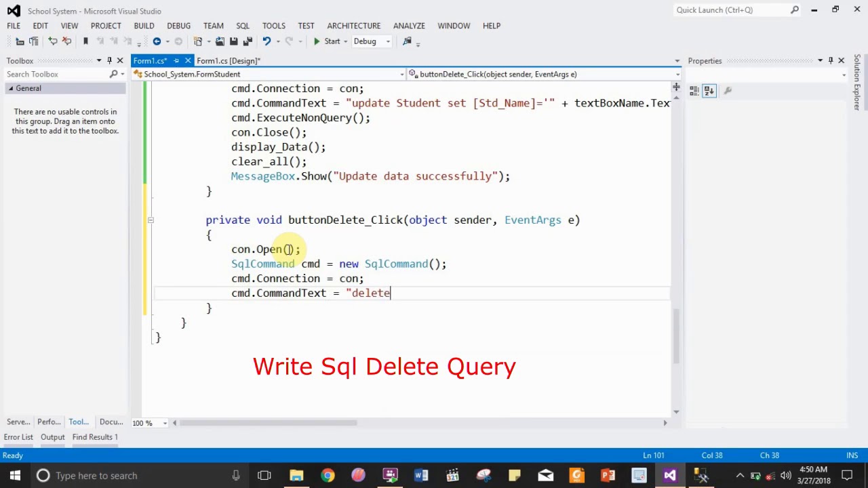Click the Alphabetical sort icon in Properties
This screenshot has height=488, width=868.
tap(709, 90)
